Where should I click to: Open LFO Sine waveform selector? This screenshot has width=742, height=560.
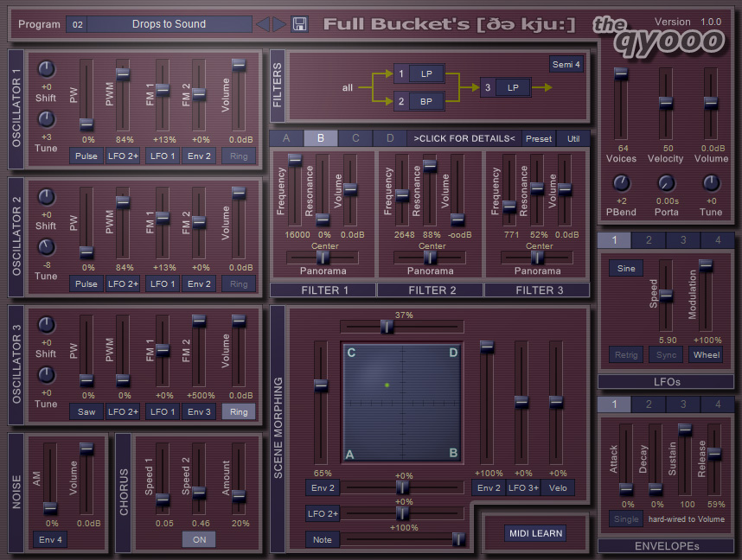[626, 268]
